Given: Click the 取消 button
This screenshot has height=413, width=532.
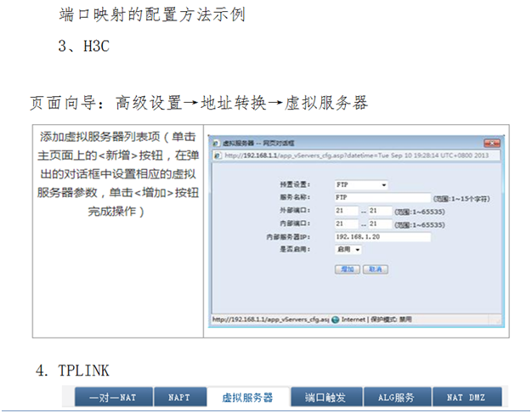Looking at the screenshot, I should click(376, 269).
